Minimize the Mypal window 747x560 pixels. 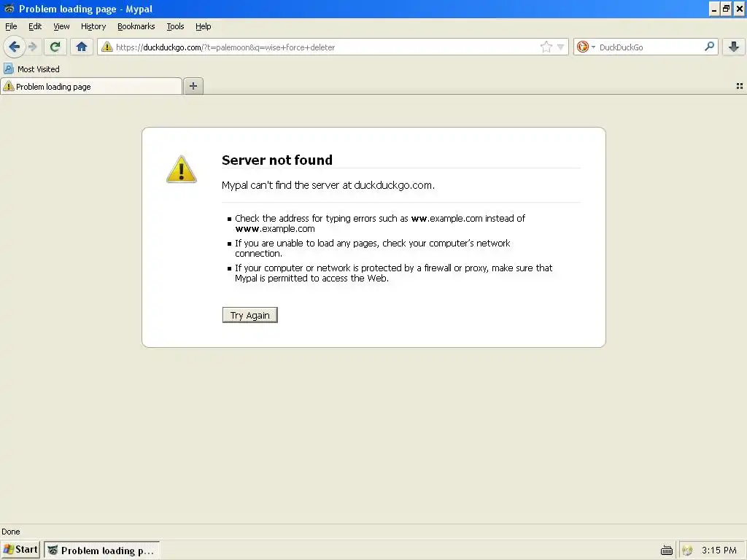pos(713,9)
